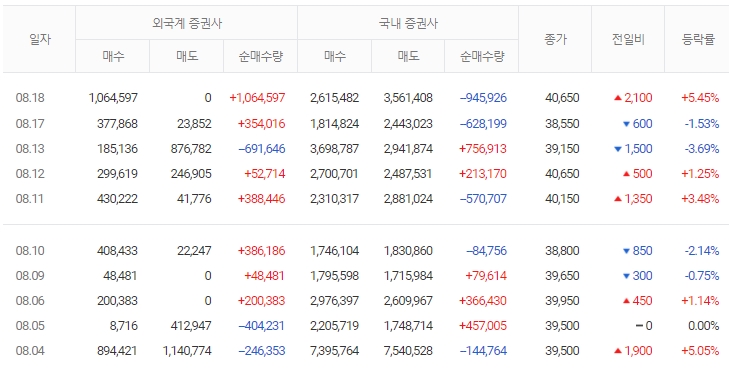Click domestic net volume –945,926

[x=483, y=98]
